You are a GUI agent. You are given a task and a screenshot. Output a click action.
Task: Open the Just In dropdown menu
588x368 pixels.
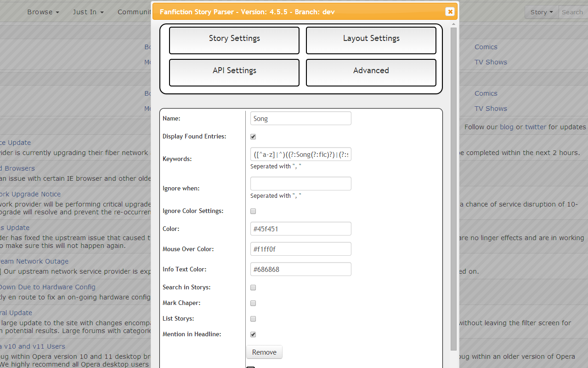[88, 12]
